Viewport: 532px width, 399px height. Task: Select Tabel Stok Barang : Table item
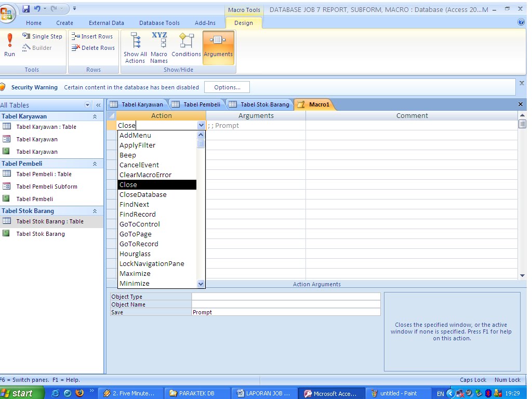point(49,221)
